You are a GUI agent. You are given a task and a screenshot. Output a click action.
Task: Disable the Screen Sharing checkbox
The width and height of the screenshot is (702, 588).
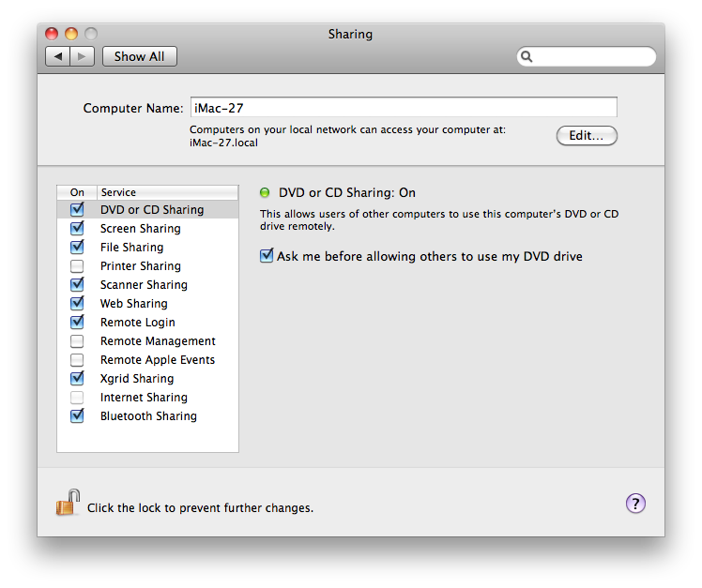point(77,229)
